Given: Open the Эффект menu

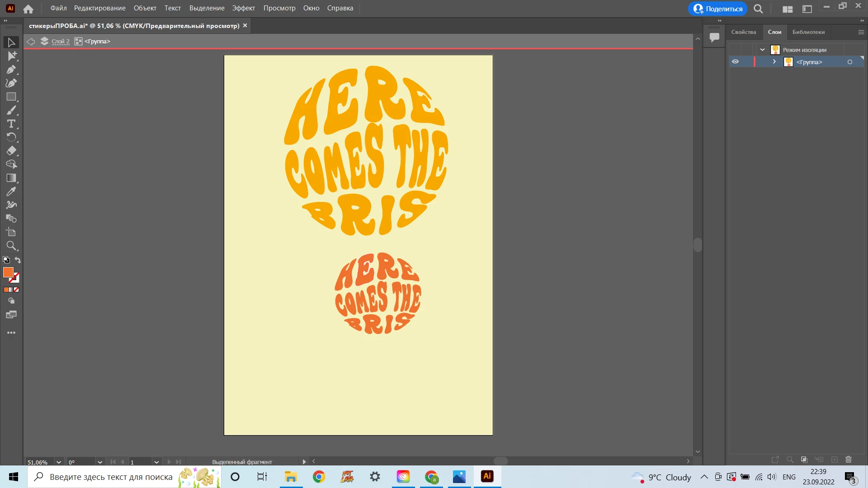Looking at the screenshot, I should (x=243, y=8).
